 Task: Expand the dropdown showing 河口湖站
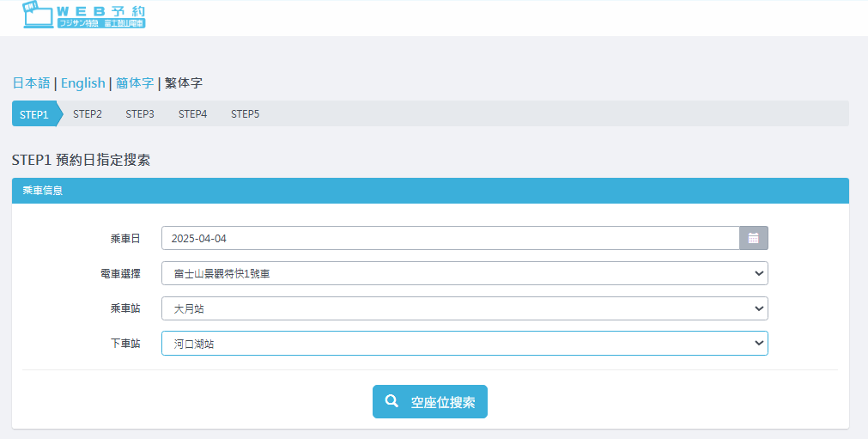click(x=464, y=344)
